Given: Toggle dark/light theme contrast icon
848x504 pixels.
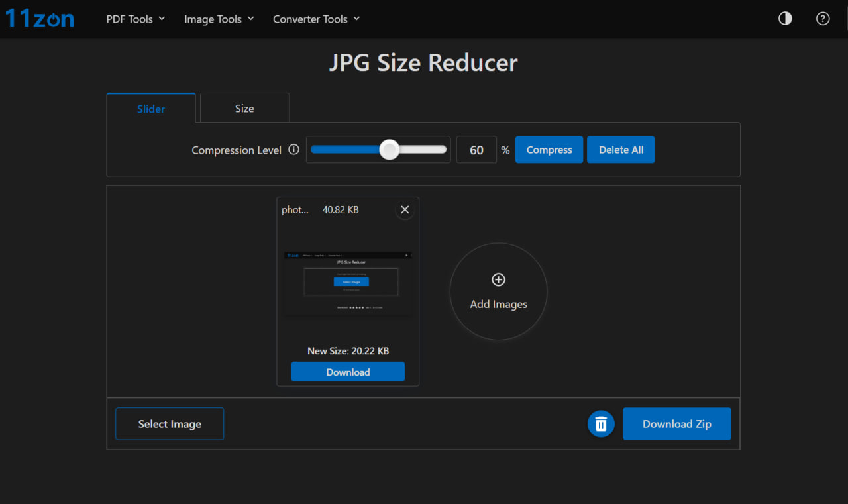Looking at the screenshot, I should pyautogui.click(x=785, y=19).
